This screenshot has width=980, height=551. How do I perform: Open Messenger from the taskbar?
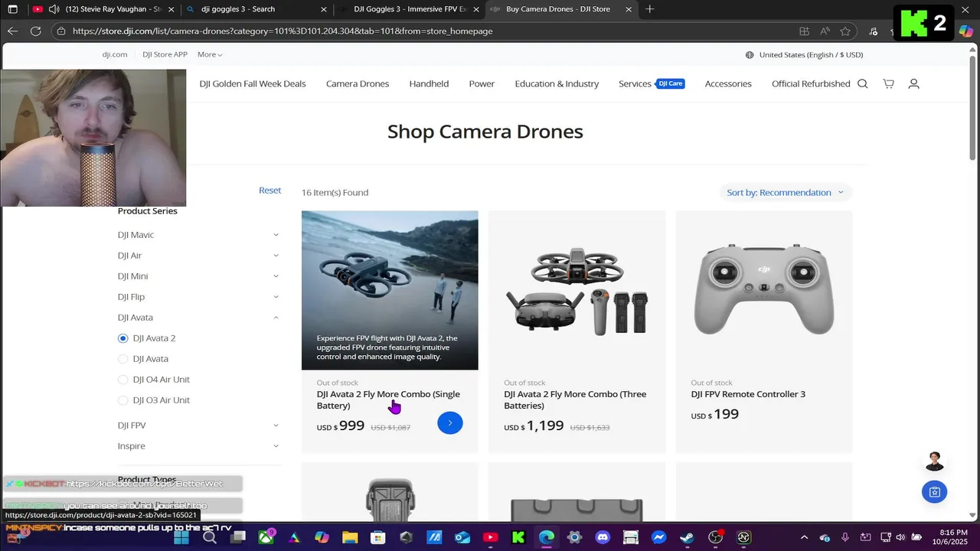[x=658, y=537]
